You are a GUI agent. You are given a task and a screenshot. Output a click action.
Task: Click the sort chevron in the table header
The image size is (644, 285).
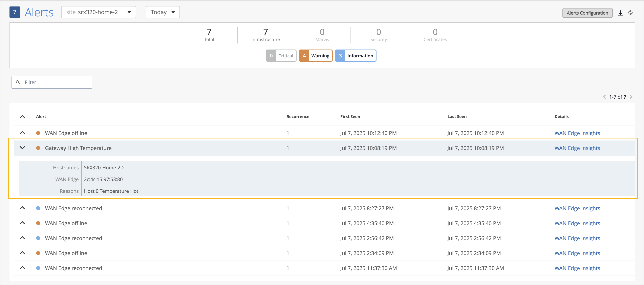[x=22, y=117]
